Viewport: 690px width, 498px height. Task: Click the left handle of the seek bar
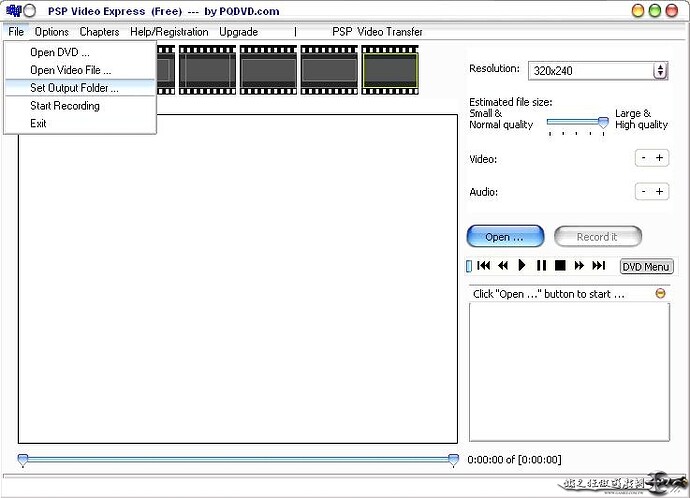click(22, 460)
